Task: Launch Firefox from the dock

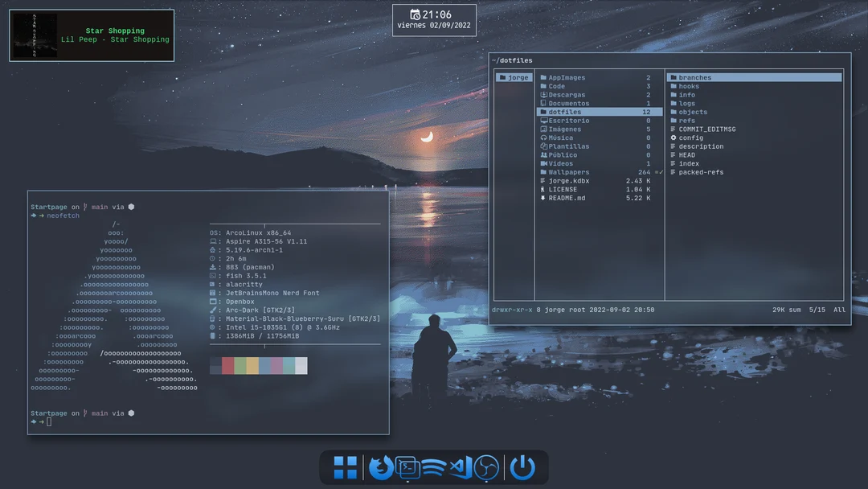Action: pyautogui.click(x=381, y=466)
